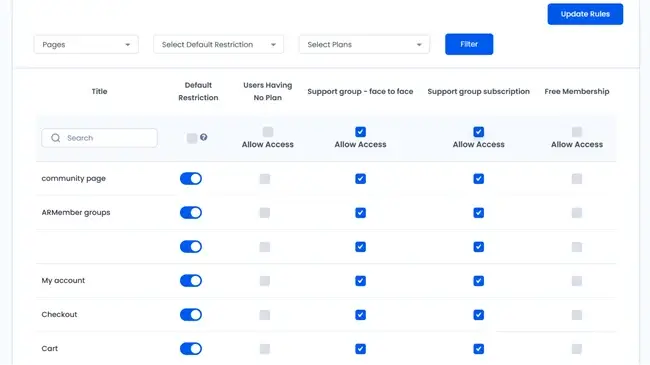The image size is (650, 365).
Task: Check Allow Access for Free Membership
Action: click(577, 132)
